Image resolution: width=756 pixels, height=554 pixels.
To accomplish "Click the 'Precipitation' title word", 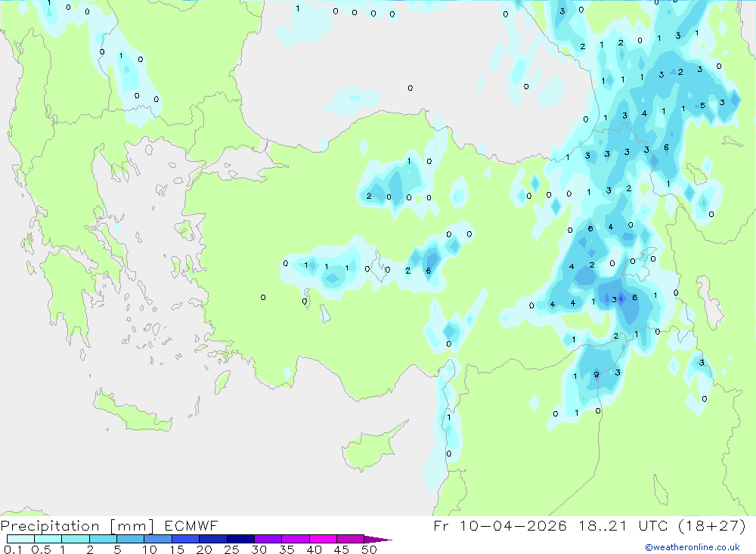I will point(50,525).
